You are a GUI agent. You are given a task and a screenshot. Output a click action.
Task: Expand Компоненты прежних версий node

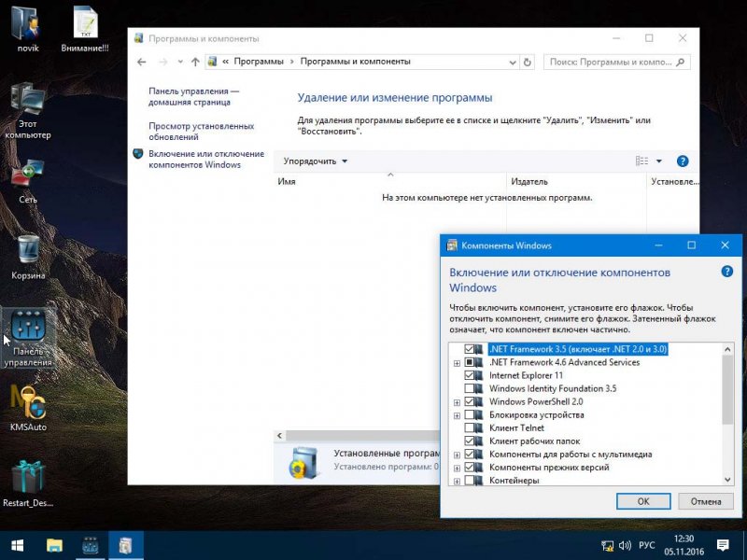click(457, 469)
